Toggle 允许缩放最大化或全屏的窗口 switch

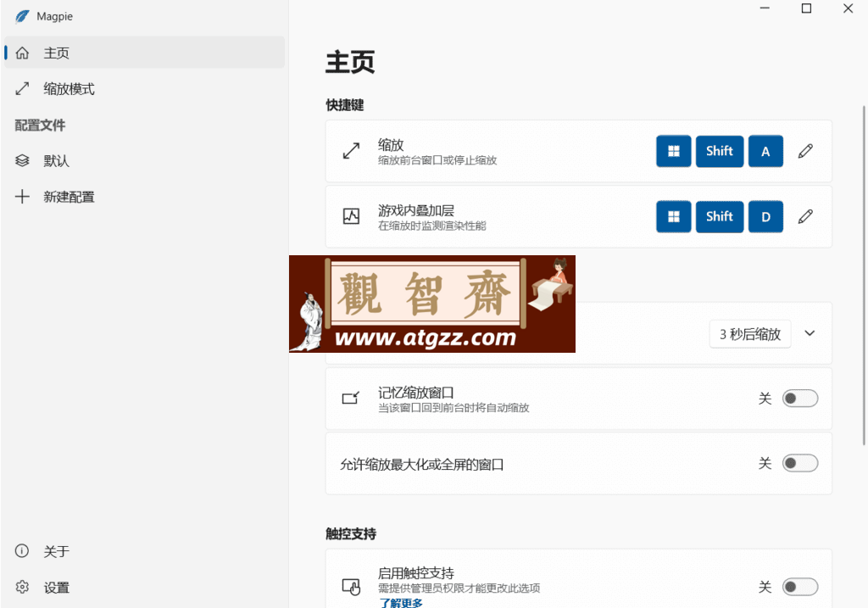[x=800, y=463]
